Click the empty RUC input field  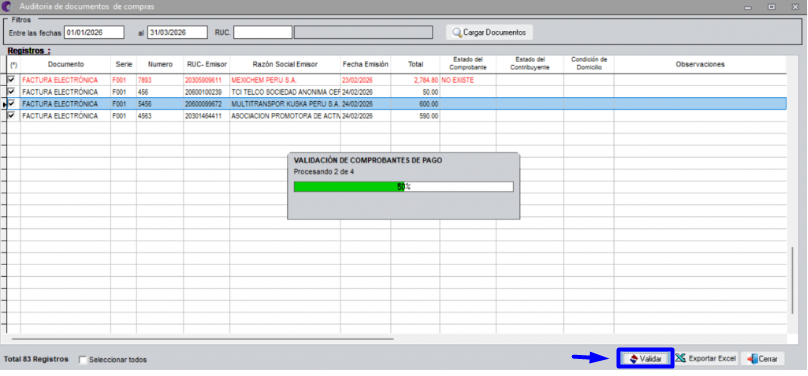(x=262, y=32)
